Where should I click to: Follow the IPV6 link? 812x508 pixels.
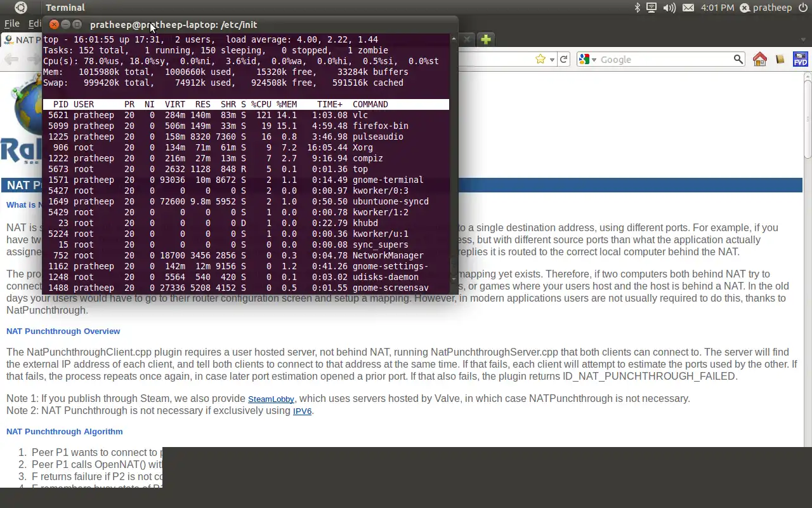tap(302, 411)
